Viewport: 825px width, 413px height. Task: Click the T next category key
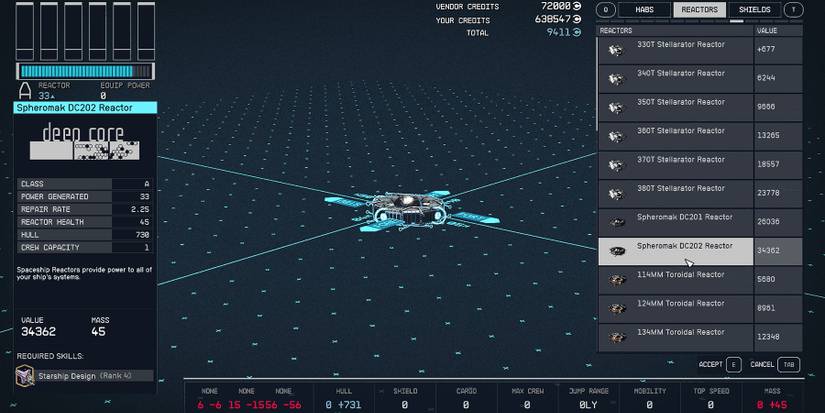[793, 9]
